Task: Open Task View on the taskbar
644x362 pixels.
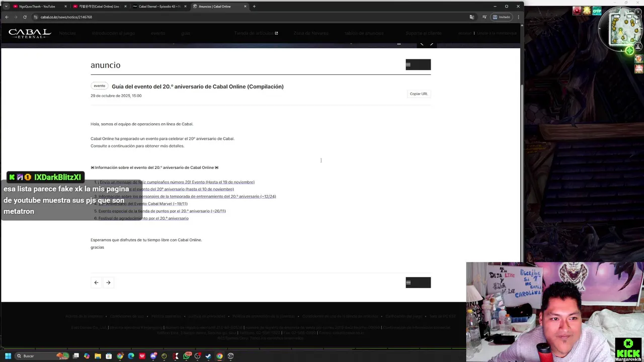Action: point(75,356)
